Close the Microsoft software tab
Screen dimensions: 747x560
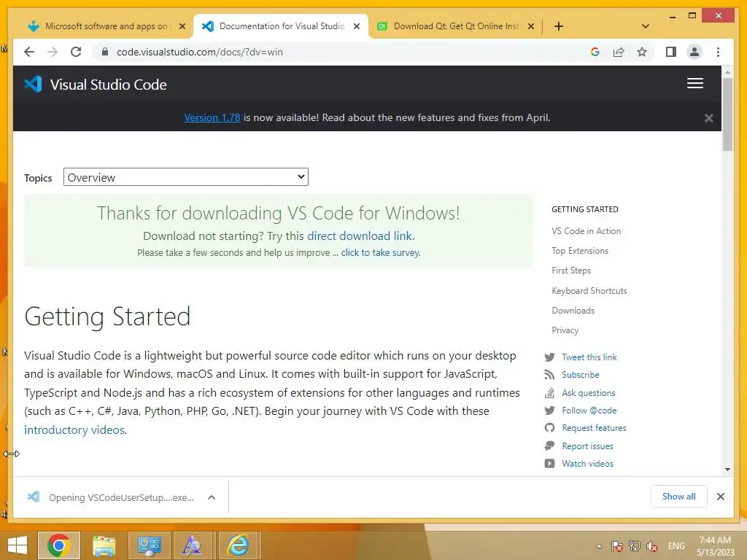point(182,26)
